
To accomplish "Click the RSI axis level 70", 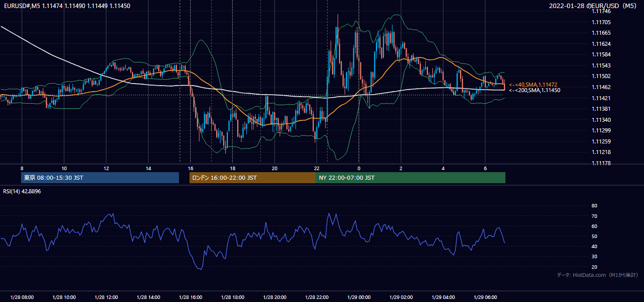I will coord(594,216).
